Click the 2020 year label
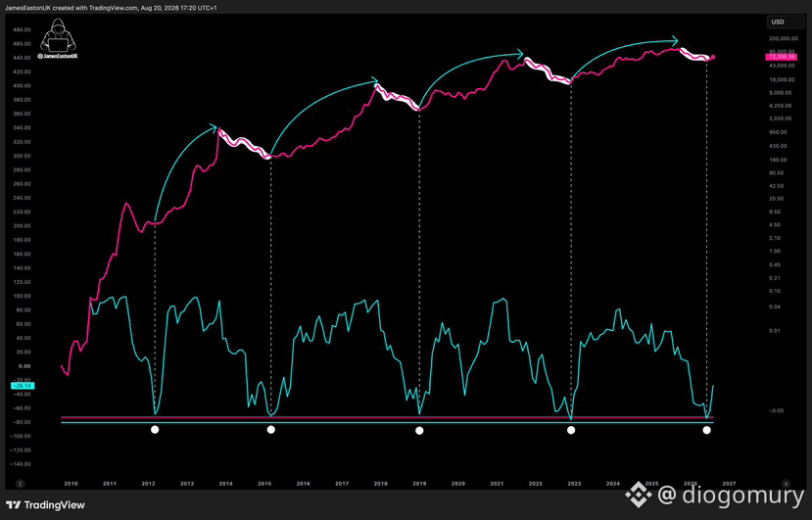The width and height of the screenshot is (812, 520). [458, 484]
